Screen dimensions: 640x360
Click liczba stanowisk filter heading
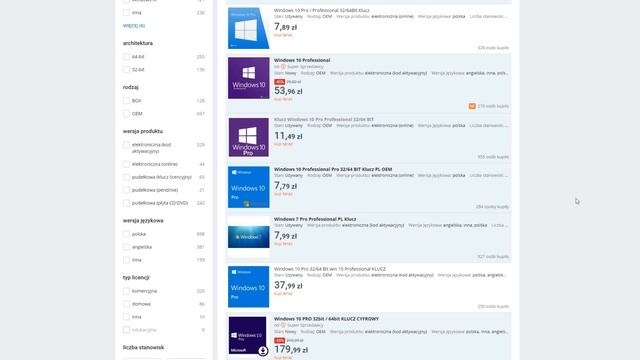(143, 348)
